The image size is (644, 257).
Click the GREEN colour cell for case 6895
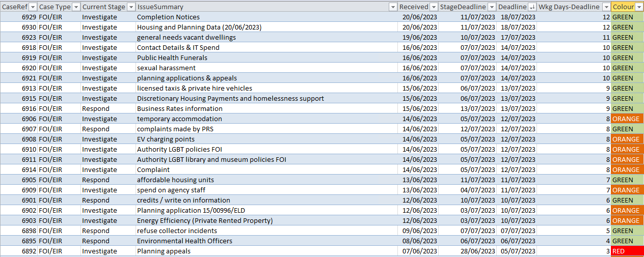point(628,241)
